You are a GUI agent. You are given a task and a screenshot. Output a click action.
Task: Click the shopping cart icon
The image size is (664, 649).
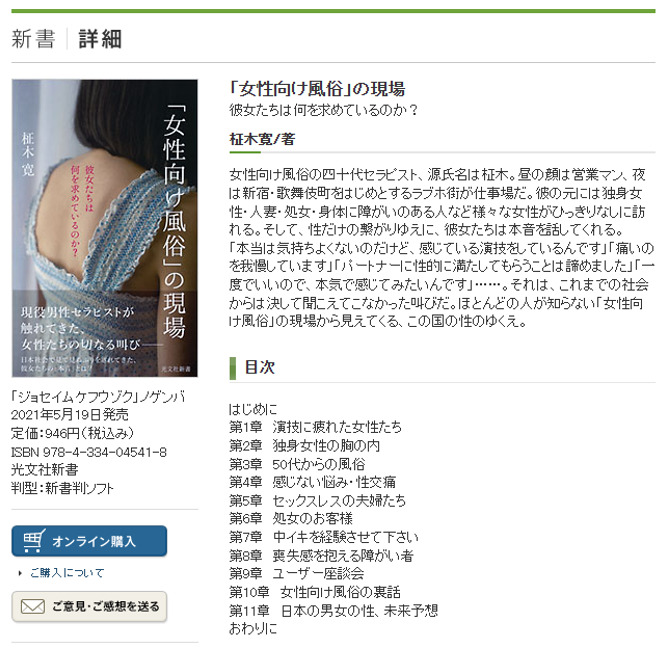pos(34,541)
